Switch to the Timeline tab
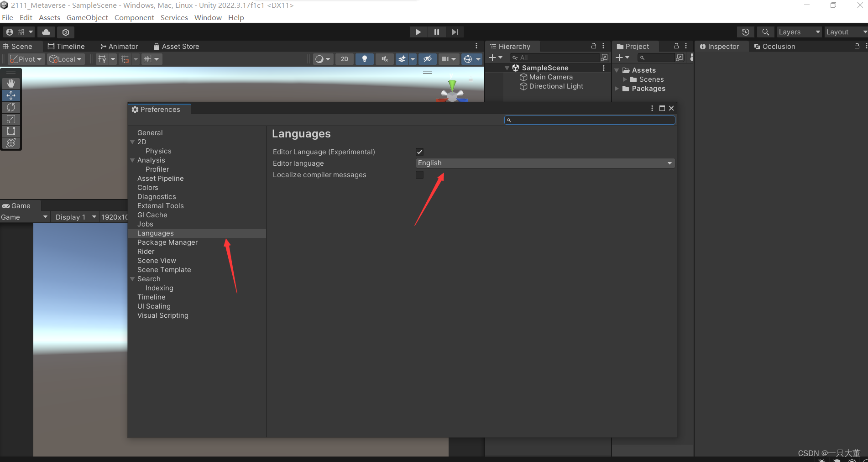868x462 pixels. (66, 46)
